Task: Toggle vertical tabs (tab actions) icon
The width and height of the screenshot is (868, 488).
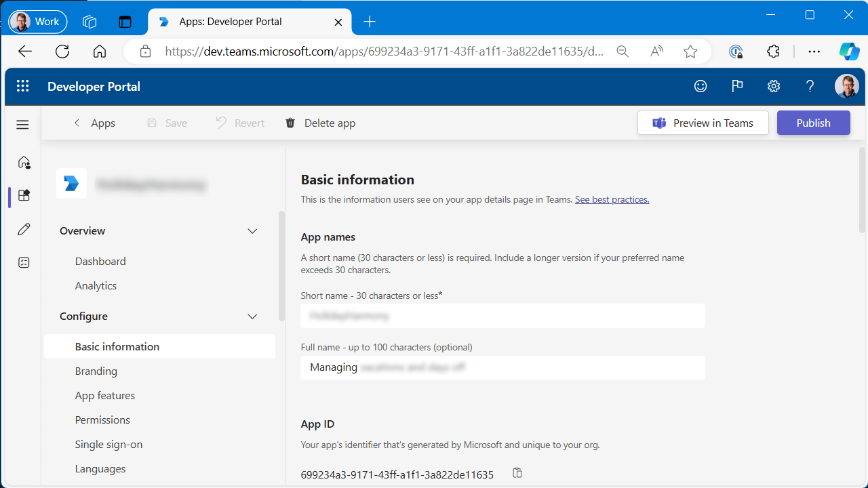Action: 125,22
